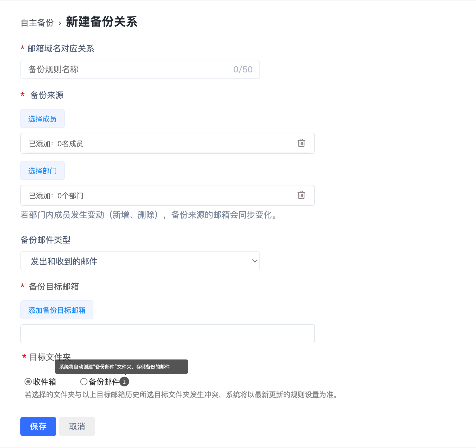
Task: Click 添加备份目标邮箱 button
Action: [x=57, y=310]
